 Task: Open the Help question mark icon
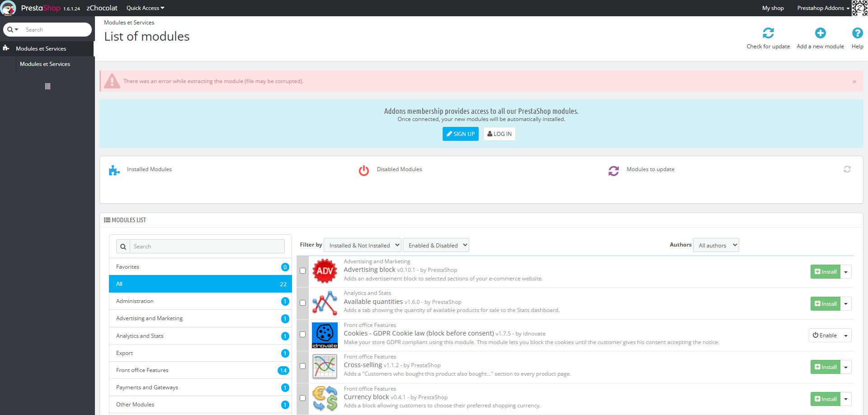857,33
